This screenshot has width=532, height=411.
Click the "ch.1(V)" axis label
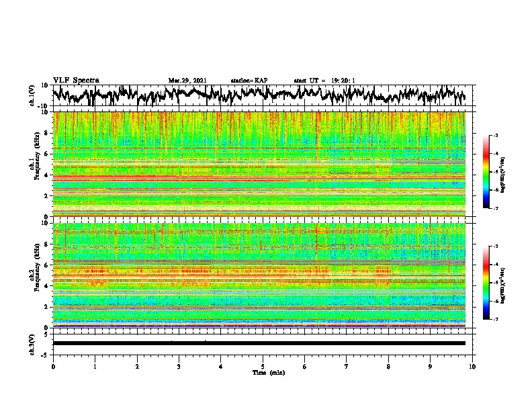tap(32, 95)
